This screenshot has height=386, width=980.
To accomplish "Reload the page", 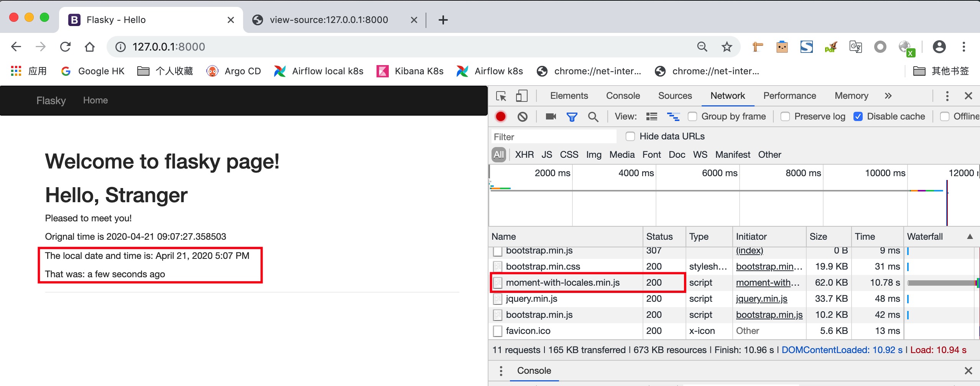I will tap(66, 47).
